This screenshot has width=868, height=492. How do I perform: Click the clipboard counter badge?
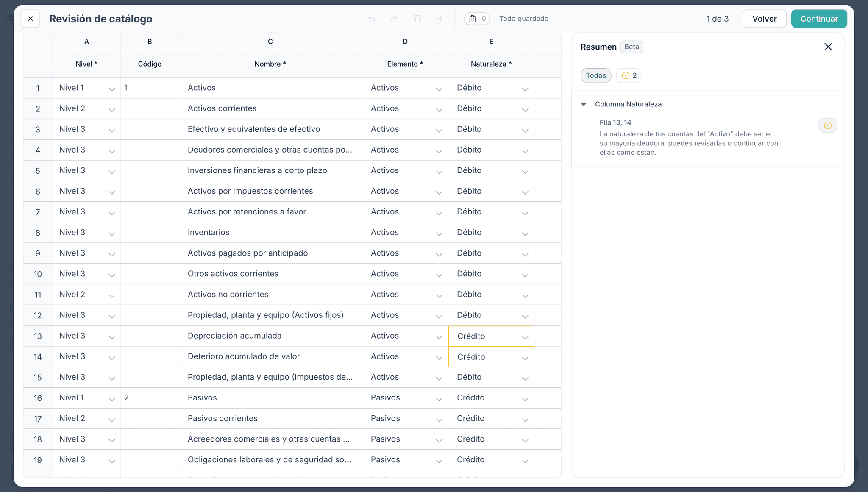tap(477, 19)
